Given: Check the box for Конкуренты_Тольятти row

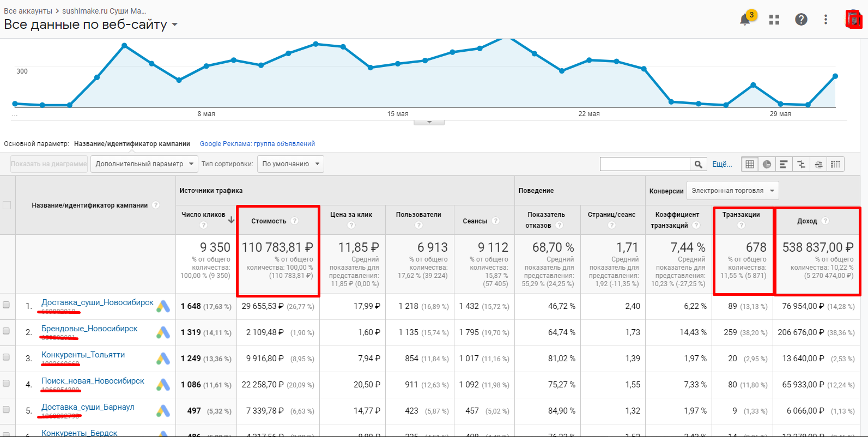Looking at the screenshot, I should [7, 357].
